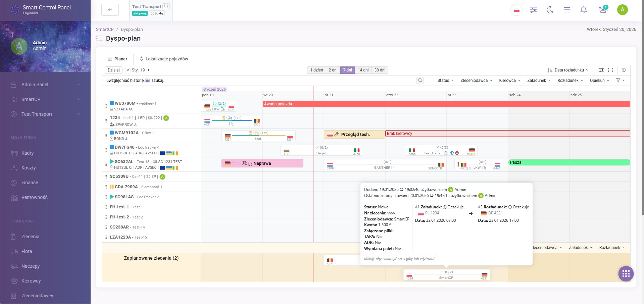Viewport: 644px width, 304px height.
Task: Open the green Admin avatar menu
Action: pyautogui.click(x=623, y=10)
